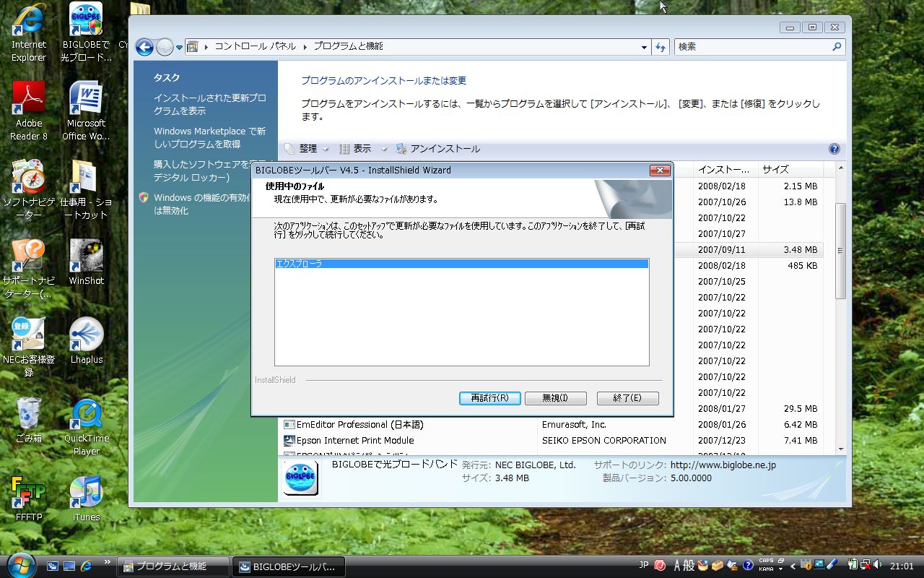Click the アンインストール toolbar button
The height and width of the screenshot is (578, 924).
click(x=438, y=149)
